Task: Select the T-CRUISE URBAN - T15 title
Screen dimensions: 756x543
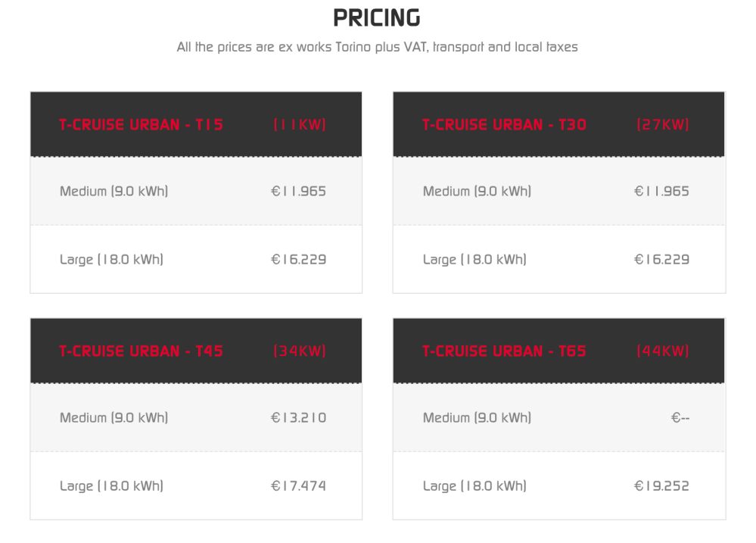Action: pos(142,125)
